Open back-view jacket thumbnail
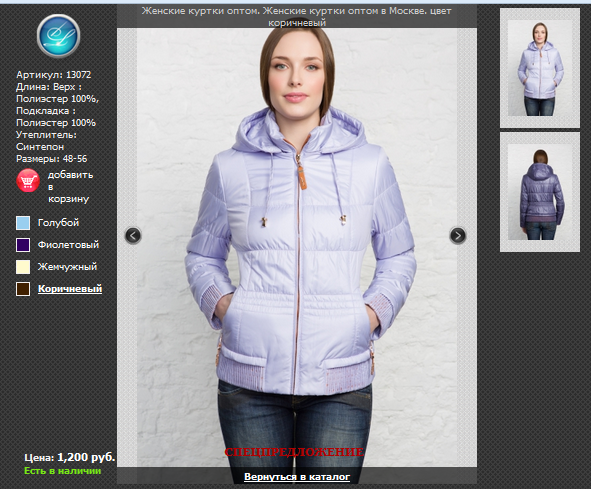Image resolution: width=591 pixels, height=489 pixels. (x=540, y=192)
